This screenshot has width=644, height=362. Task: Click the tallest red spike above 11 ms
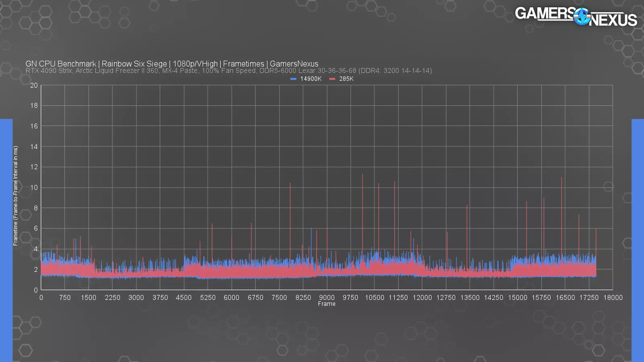[x=362, y=175]
